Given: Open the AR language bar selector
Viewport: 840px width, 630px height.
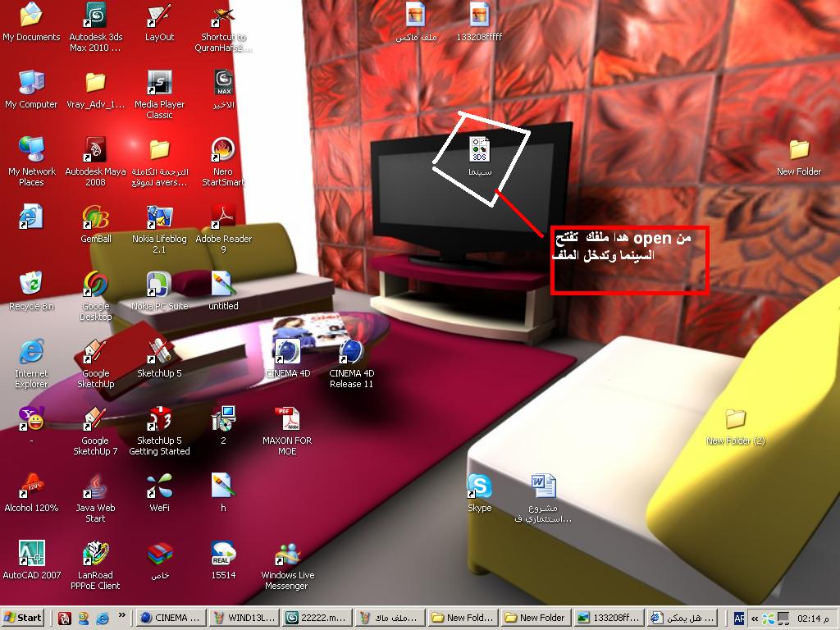Looking at the screenshot, I should tap(739, 619).
